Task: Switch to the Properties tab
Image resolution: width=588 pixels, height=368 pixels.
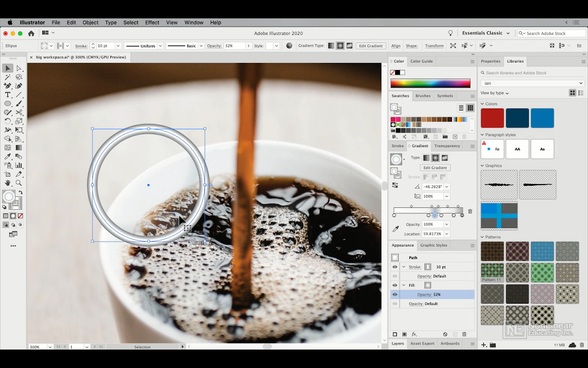Action: (x=491, y=61)
